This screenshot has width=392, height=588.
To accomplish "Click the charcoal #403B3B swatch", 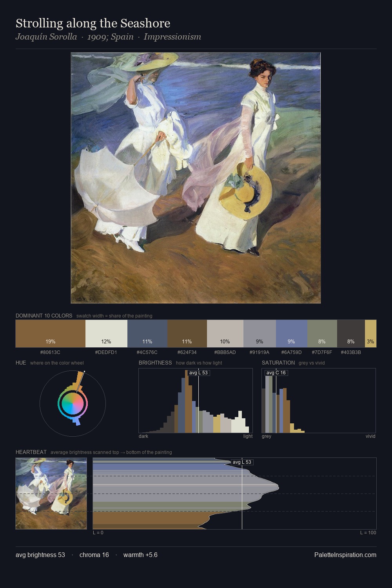I will [351, 334].
